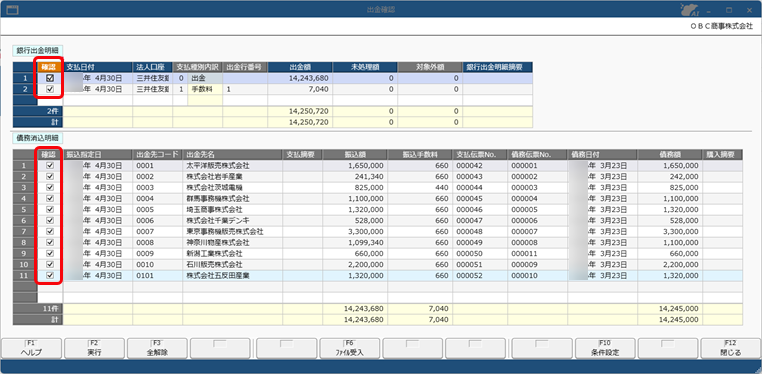Click the F2 実行 execute button
Viewport: 762px width, 374px height.
[94, 348]
